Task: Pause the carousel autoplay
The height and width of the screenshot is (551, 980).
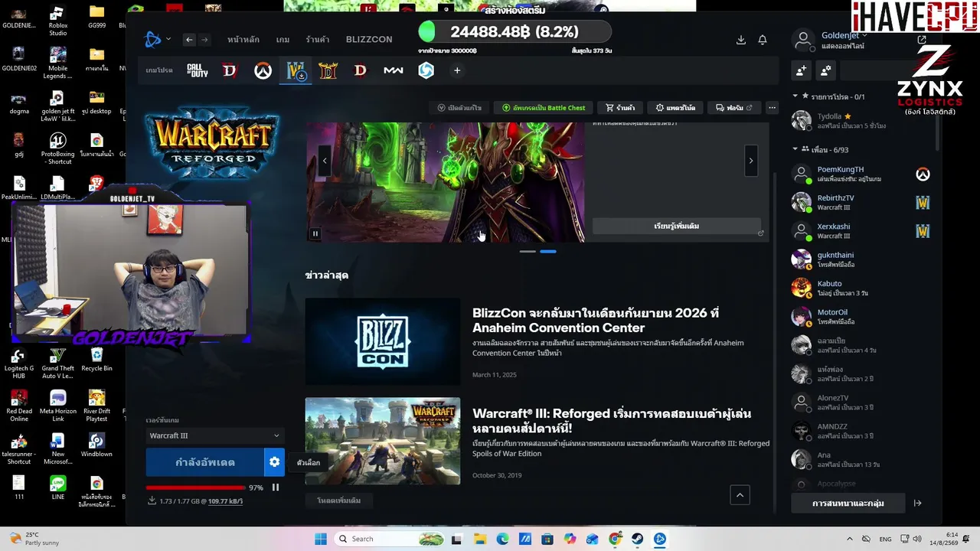Action: pyautogui.click(x=315, y=233)
